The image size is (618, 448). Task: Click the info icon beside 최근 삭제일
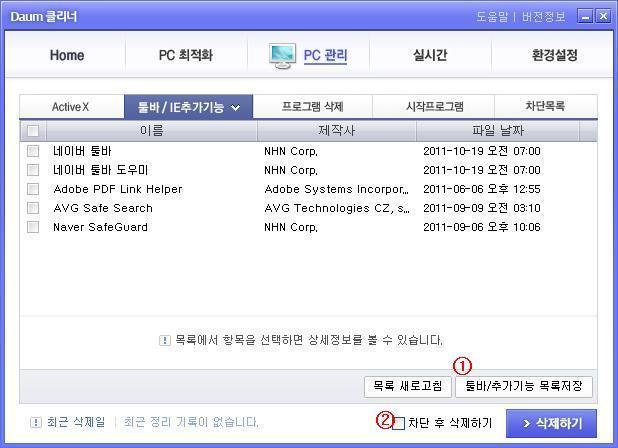(x=35, y=423)
